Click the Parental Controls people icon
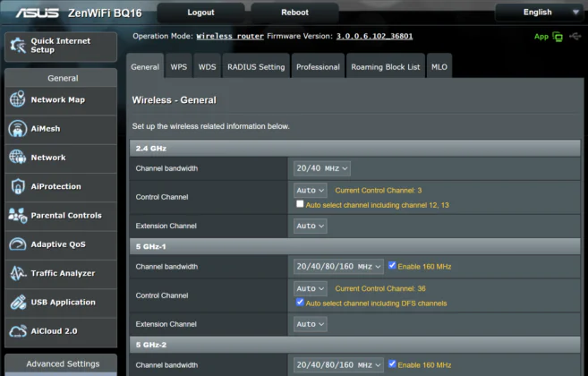This screenshot has width=588, height=376. pyautogui.click(x=18, y=216)
